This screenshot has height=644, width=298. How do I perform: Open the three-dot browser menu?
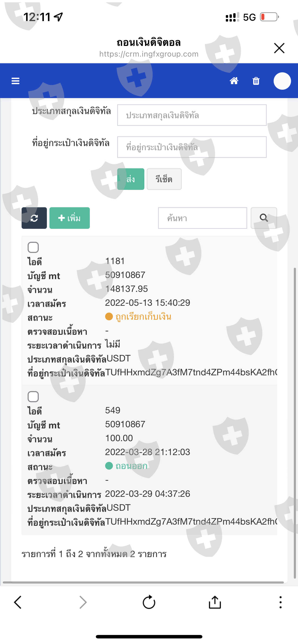[281, 602]
